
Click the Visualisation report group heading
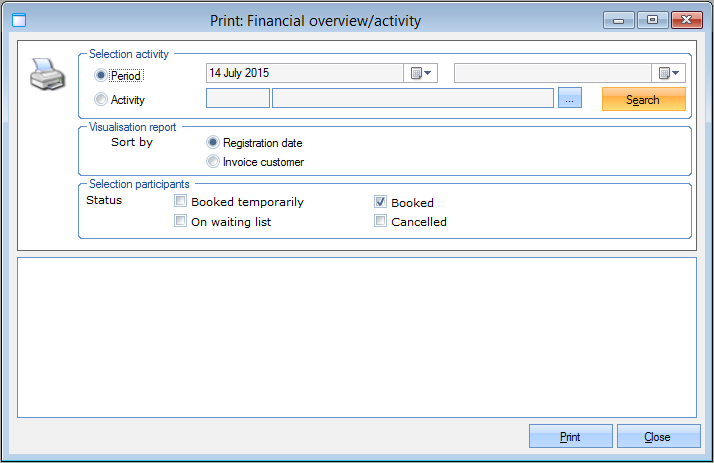coord(133,127)
